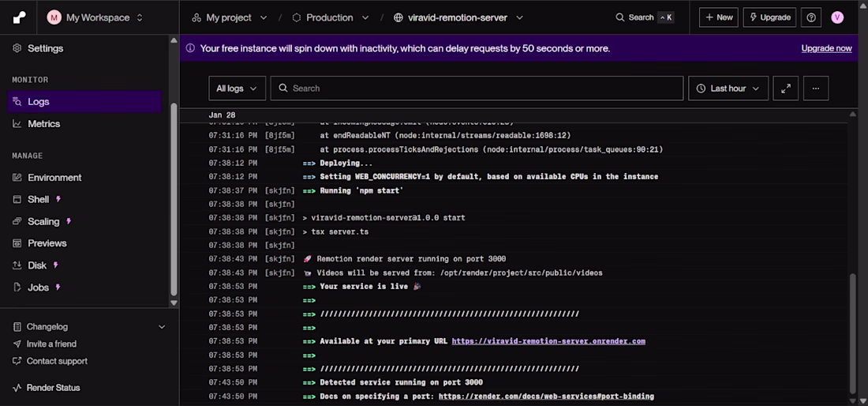Open the top bar Search

click(645, 17)
